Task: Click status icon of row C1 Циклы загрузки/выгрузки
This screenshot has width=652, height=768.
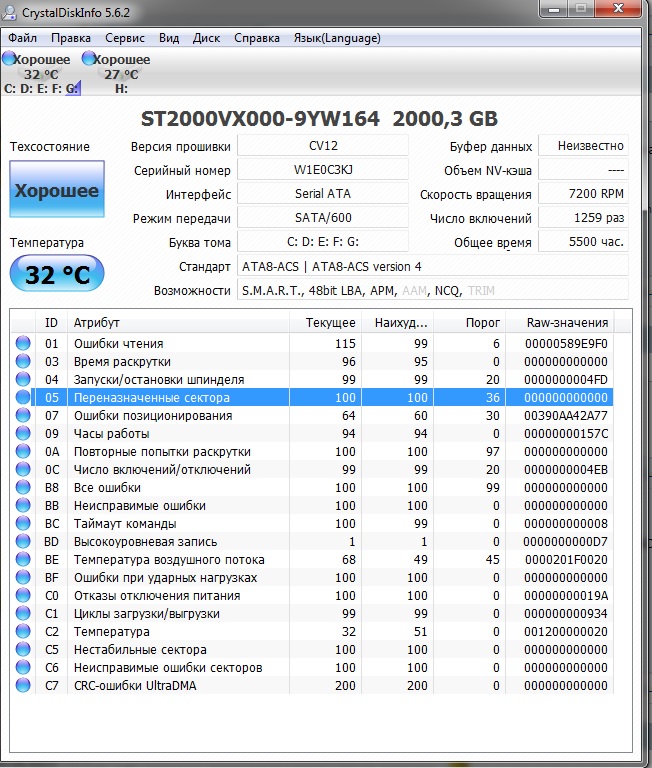Action: coord(23,613)
